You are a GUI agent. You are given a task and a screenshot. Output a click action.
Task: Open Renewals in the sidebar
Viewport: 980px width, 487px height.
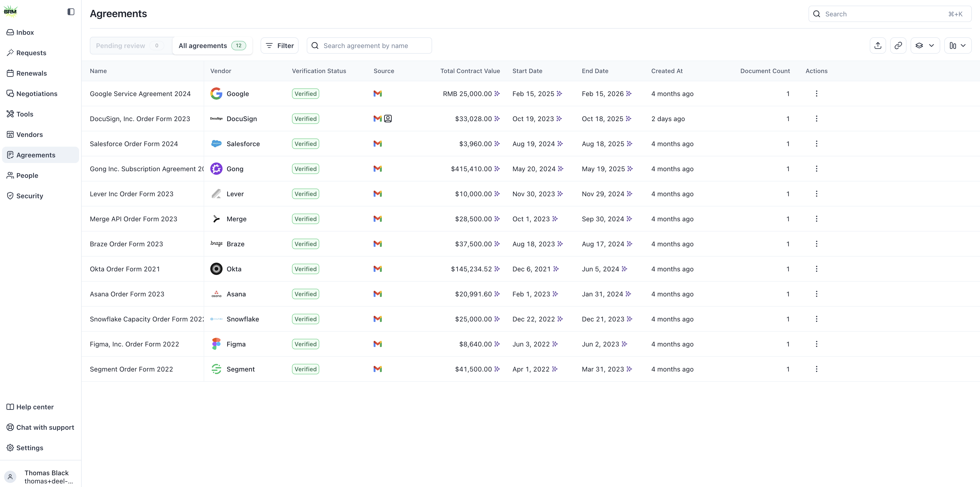tap(31, 73)
